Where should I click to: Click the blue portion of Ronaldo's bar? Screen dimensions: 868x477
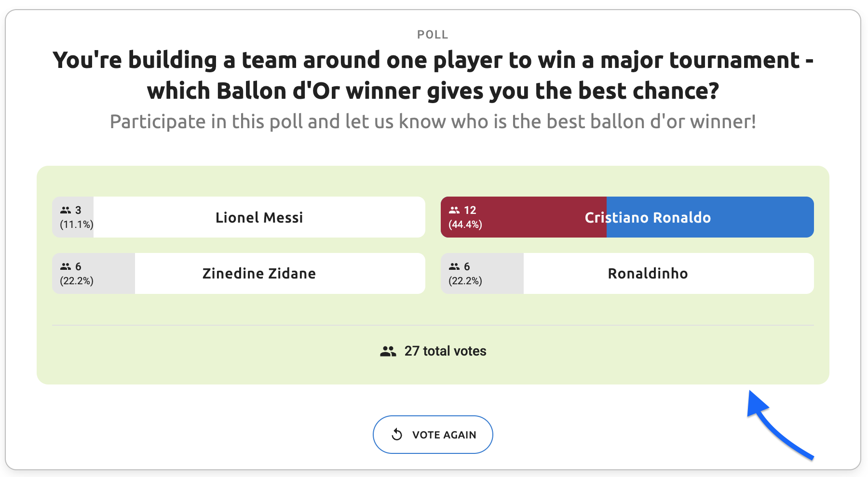point(762,217)
